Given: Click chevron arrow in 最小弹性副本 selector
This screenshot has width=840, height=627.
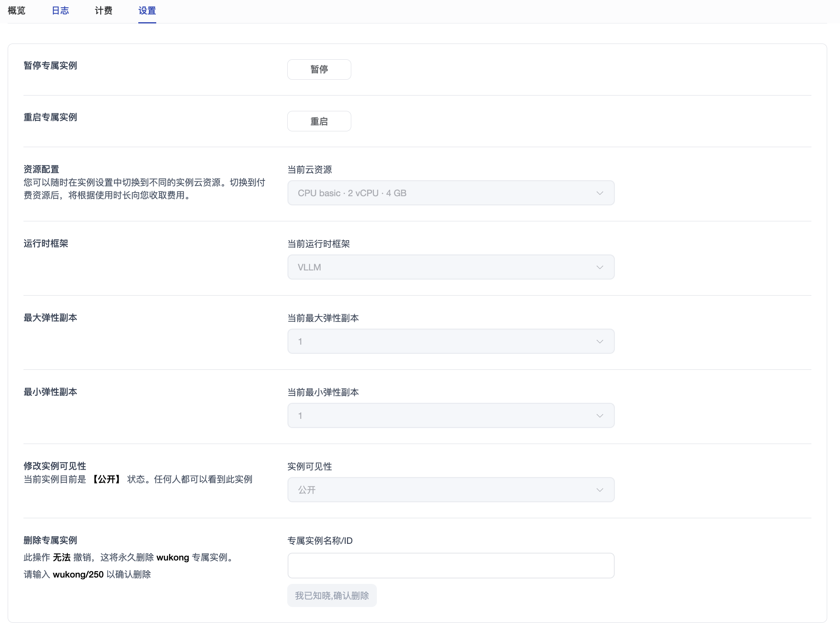Looking at the screenshot, I should coord(600,416).
